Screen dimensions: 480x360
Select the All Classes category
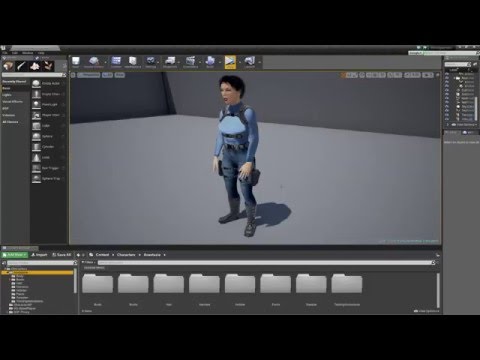click(10, 122)
